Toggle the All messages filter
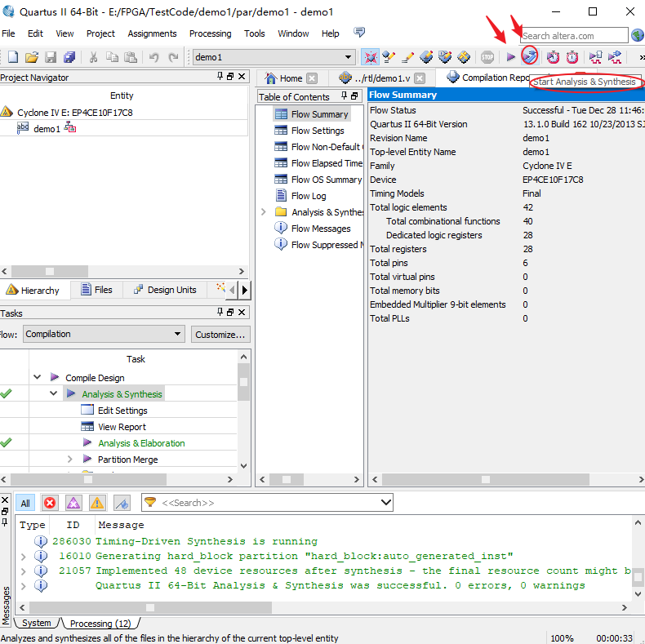The image size is (645, 644). pyautogui.click(x=25, y=503)
